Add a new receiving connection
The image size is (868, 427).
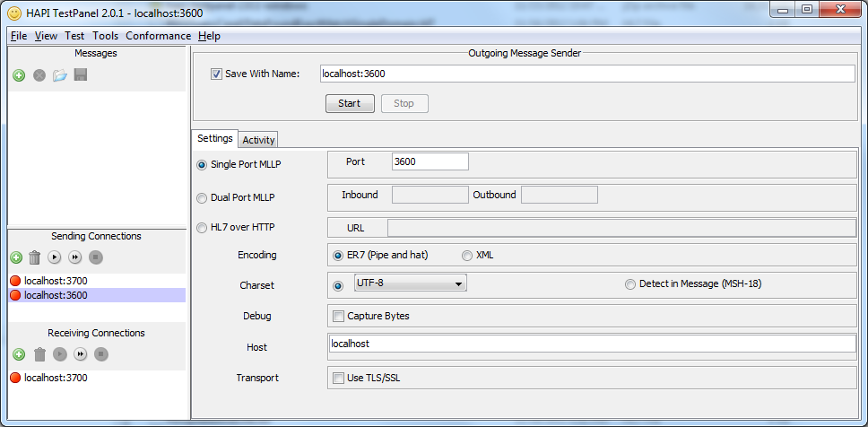[19, 354]
